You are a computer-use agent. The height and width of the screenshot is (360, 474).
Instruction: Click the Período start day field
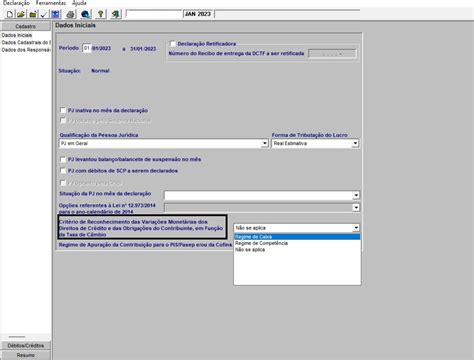86,48
